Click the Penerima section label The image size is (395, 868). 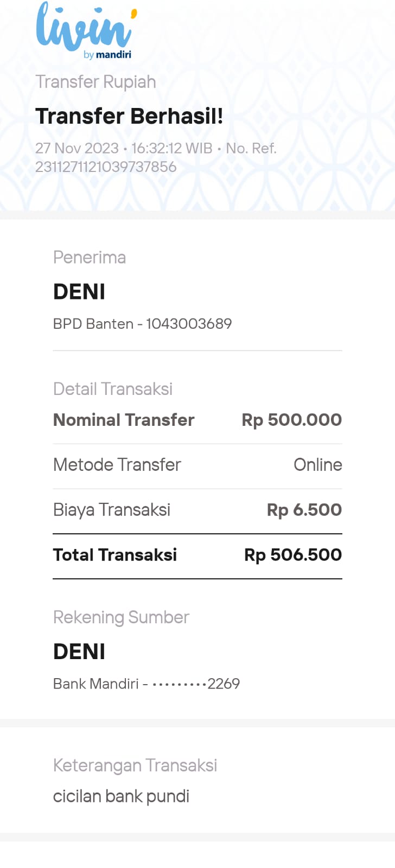click(90, 257)
